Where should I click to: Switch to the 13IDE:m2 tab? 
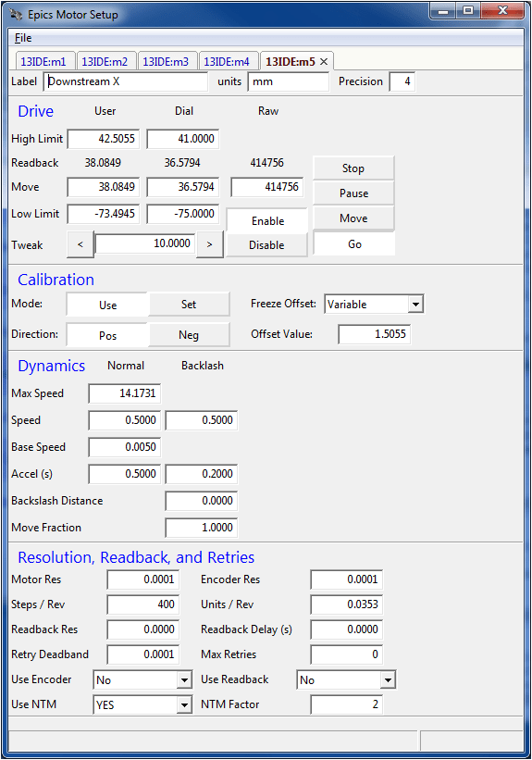105,61
